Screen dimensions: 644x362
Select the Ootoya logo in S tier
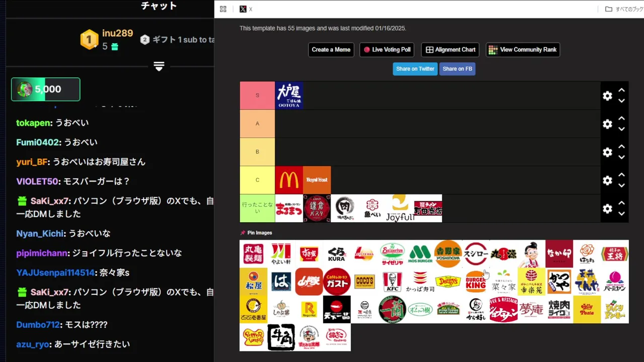pos(289,96)
